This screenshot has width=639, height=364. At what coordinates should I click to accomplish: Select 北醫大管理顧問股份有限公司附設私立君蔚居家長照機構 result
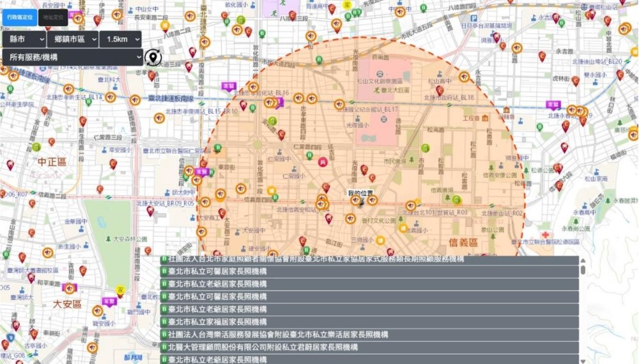pos(369,347)
